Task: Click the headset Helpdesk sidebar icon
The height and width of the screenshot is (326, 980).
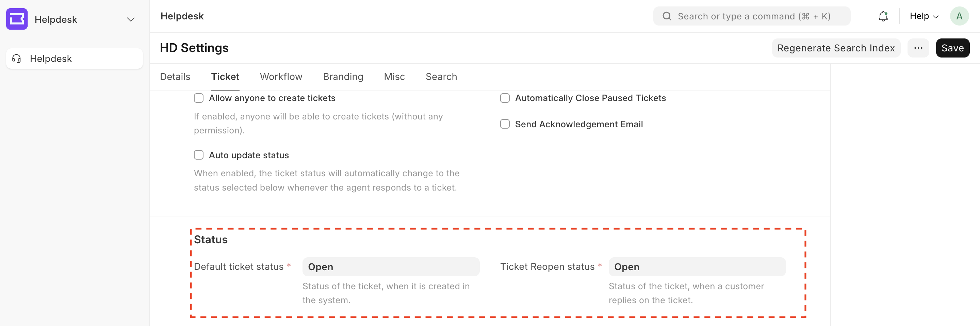Action: click(17, 59)
